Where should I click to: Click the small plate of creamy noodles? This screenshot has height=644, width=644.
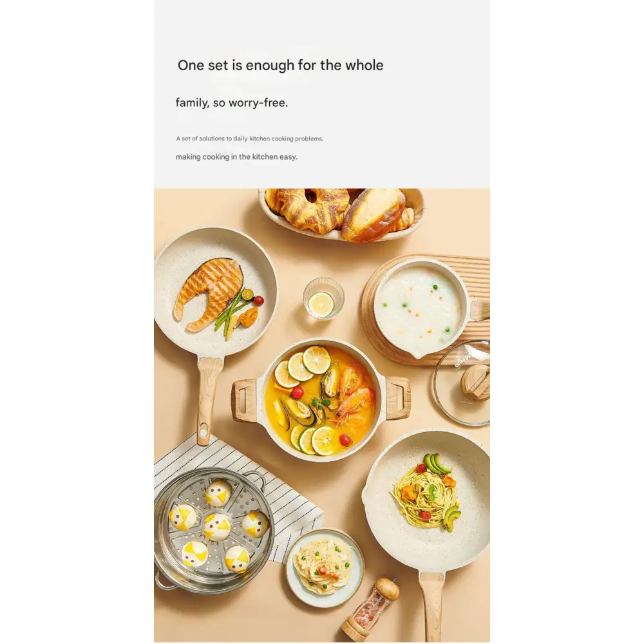pos(325,567)
